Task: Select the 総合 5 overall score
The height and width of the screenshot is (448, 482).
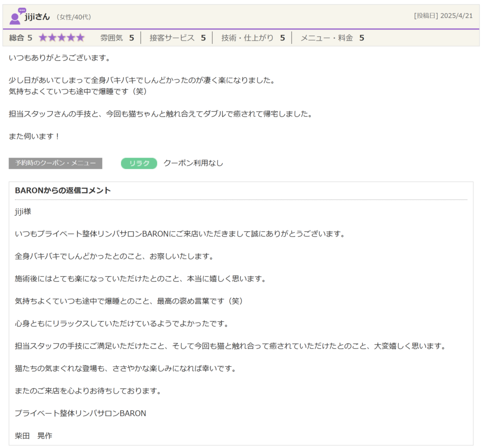Action: tap(21, 38)
